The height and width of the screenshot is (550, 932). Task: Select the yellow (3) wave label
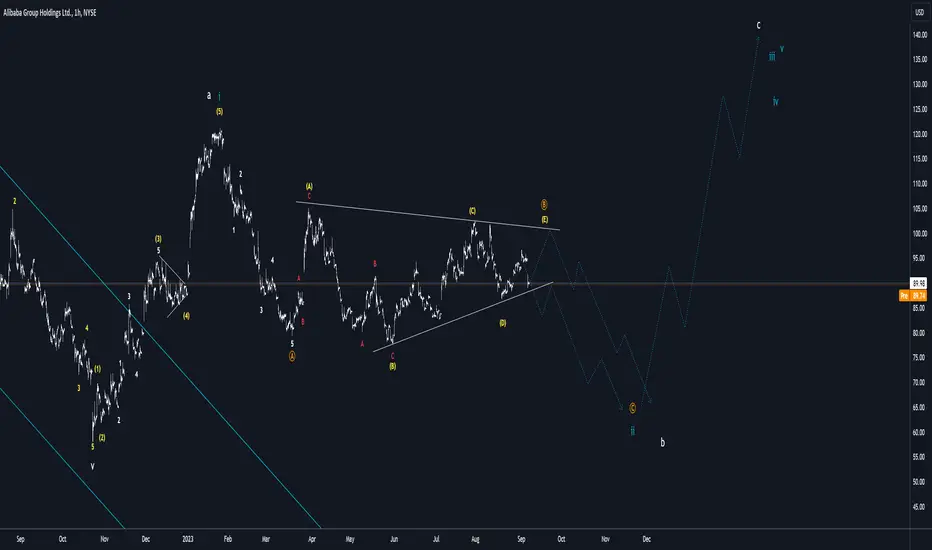[158, 238]
